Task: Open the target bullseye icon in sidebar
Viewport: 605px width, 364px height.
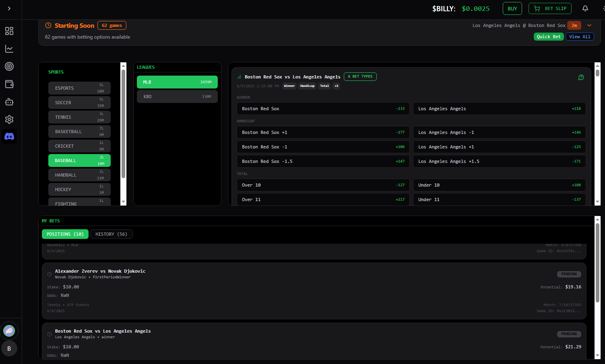Action: 9,66
